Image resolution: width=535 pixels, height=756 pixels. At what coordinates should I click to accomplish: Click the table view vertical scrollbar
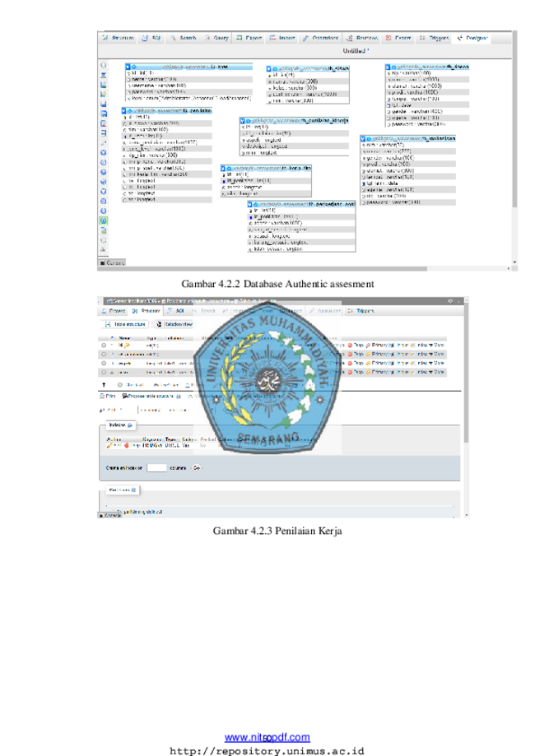pyautogui.click(x=466, y=373)
